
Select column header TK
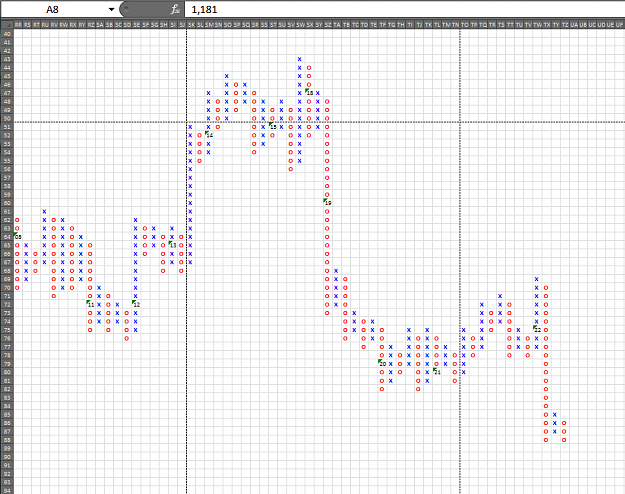pyautogui.click(x=428, y=25)
